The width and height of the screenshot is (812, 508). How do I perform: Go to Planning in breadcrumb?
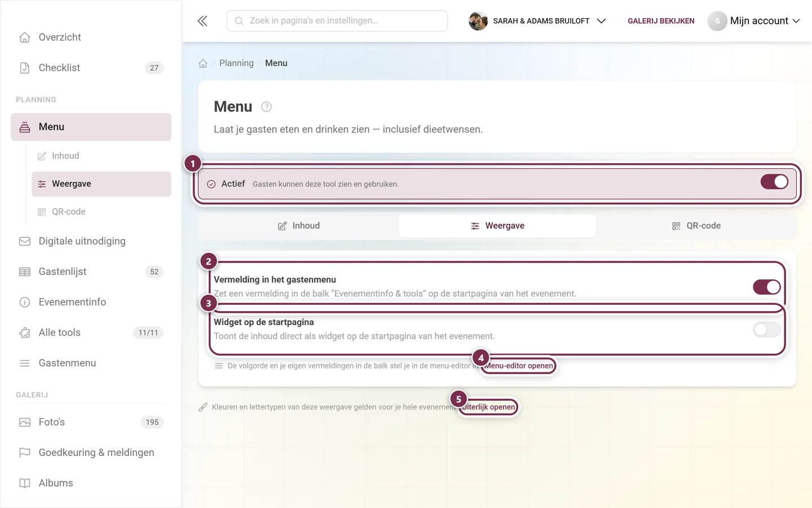click(x=236, y=63)
